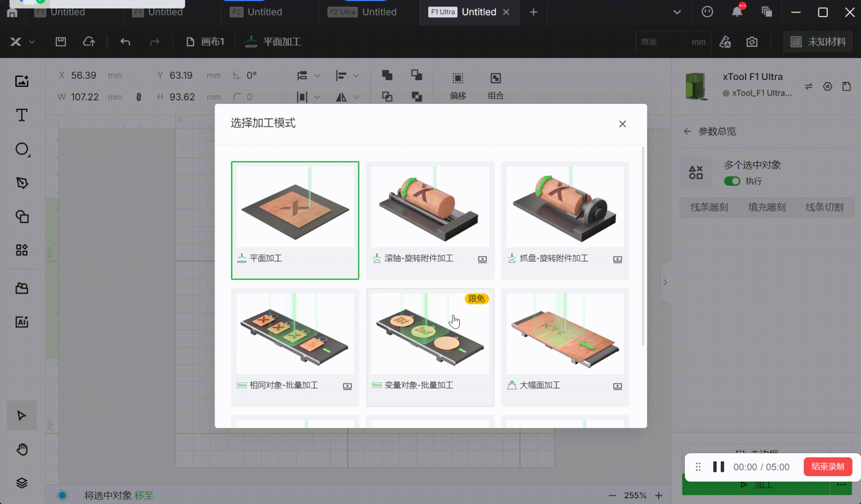Click the dialog's vertical scrollbar
Image resolution: width=861 pixels, height=504 pixels.
pos(643,246)
